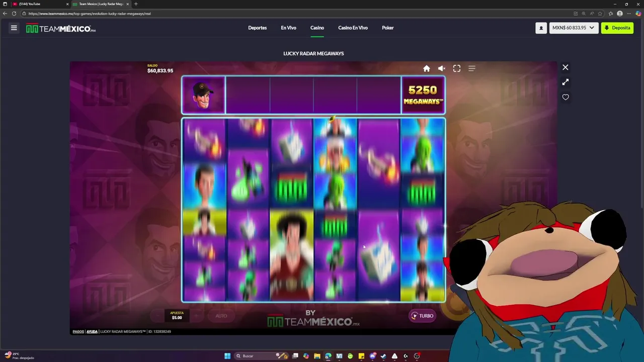Open the read aloud icon in address bar
The image size is (644, 362).
pyautogui.click(x=592, y=14)
